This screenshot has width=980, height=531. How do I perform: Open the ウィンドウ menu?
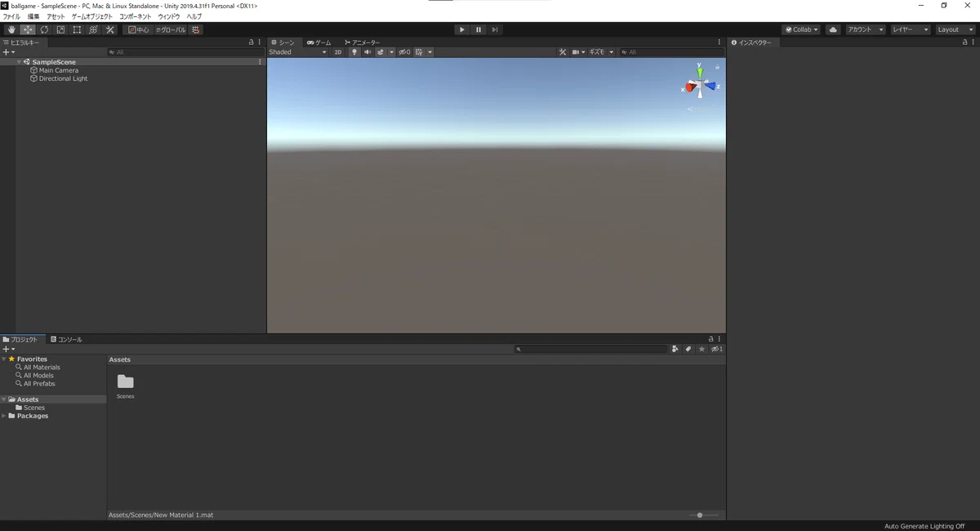point(169,16)
